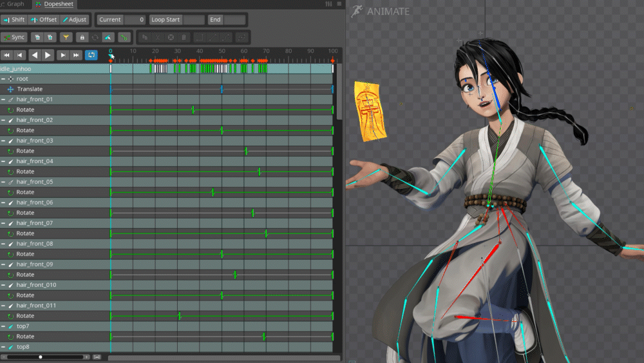
Task: Click the Current frame input field
Action: pos(135,20)
